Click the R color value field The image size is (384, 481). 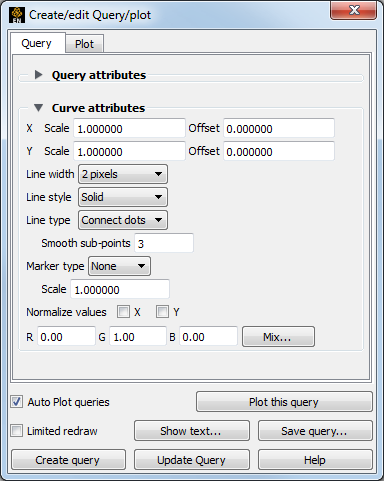tap(66, 336)
